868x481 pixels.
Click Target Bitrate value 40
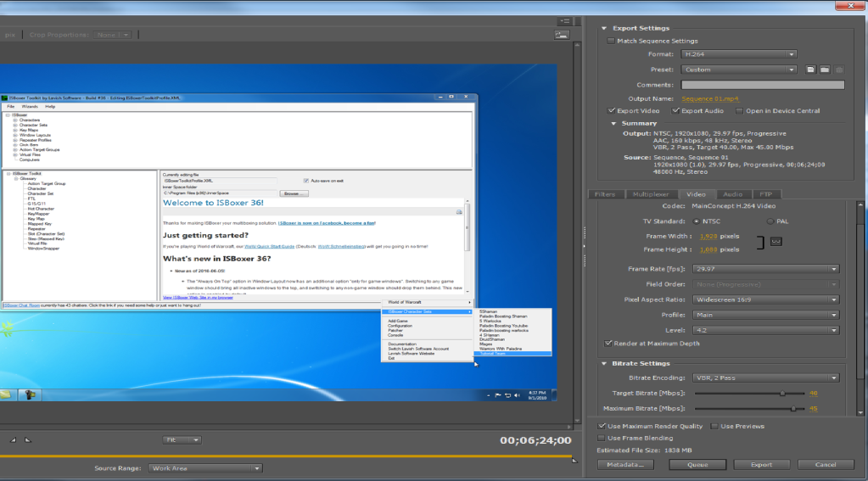[x=813, y=394]
